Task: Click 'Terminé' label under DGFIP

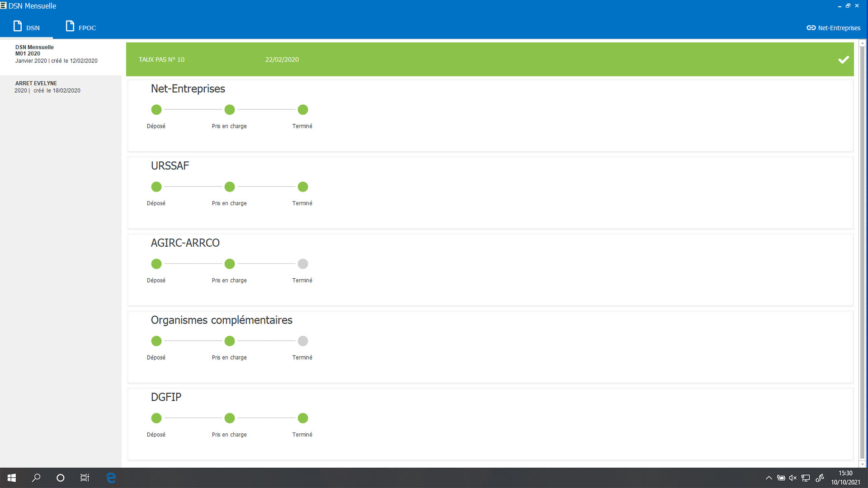Action: [x=302, y=435]
